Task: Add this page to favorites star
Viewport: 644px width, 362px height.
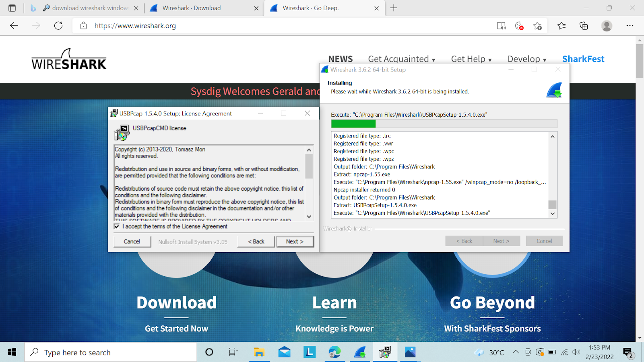Action: 537,26
